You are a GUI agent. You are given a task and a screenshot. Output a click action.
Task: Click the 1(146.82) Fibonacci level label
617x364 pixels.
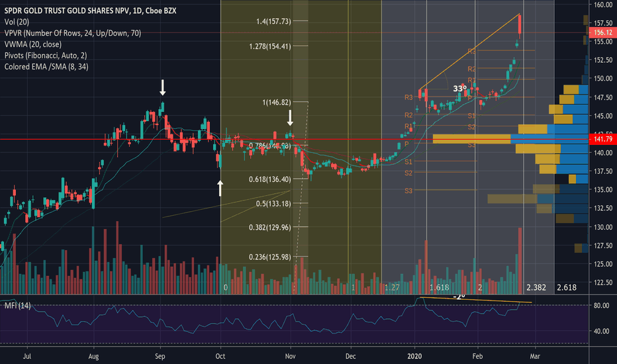coord(277,103)
